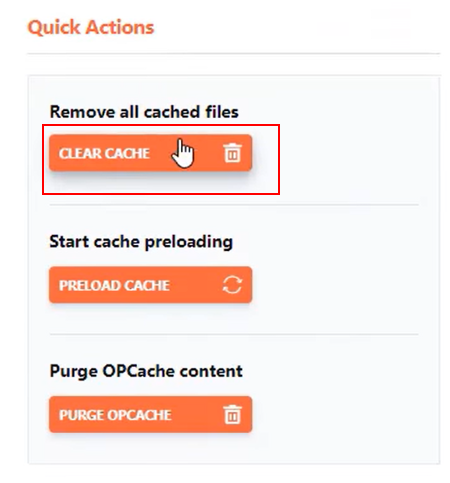The width and height of the screenshot is (450, 483).
Task: Click the CLEAR CACHE text label
Action: [104, 153]
